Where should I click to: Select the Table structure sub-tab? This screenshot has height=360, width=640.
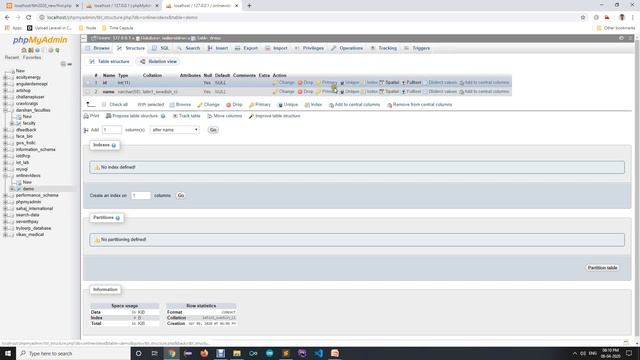(109, 61)
